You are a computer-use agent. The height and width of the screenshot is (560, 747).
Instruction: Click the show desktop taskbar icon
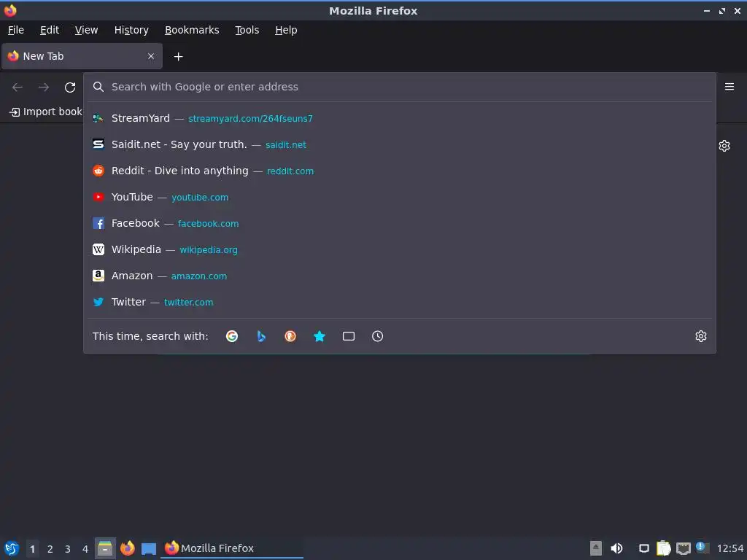pos(149,549)
